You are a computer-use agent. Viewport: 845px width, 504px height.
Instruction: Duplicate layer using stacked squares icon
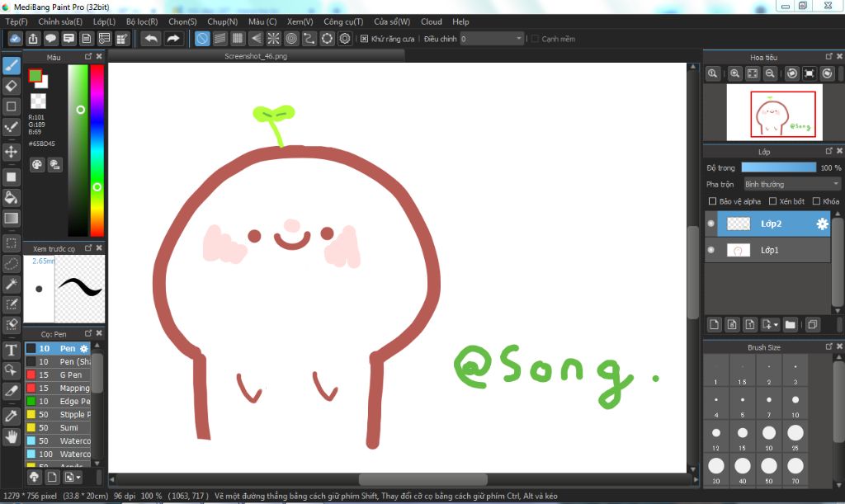813,324
